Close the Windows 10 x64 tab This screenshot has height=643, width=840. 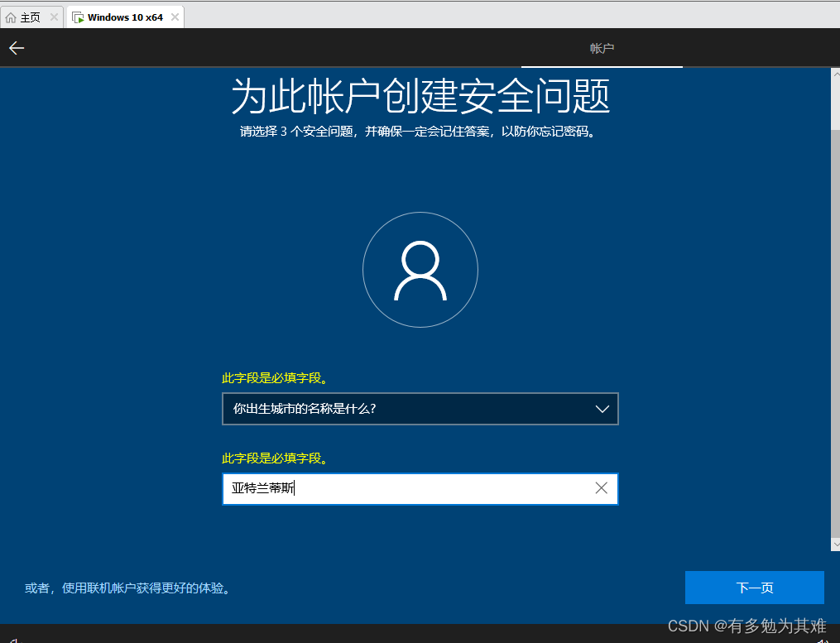point(175,17)
